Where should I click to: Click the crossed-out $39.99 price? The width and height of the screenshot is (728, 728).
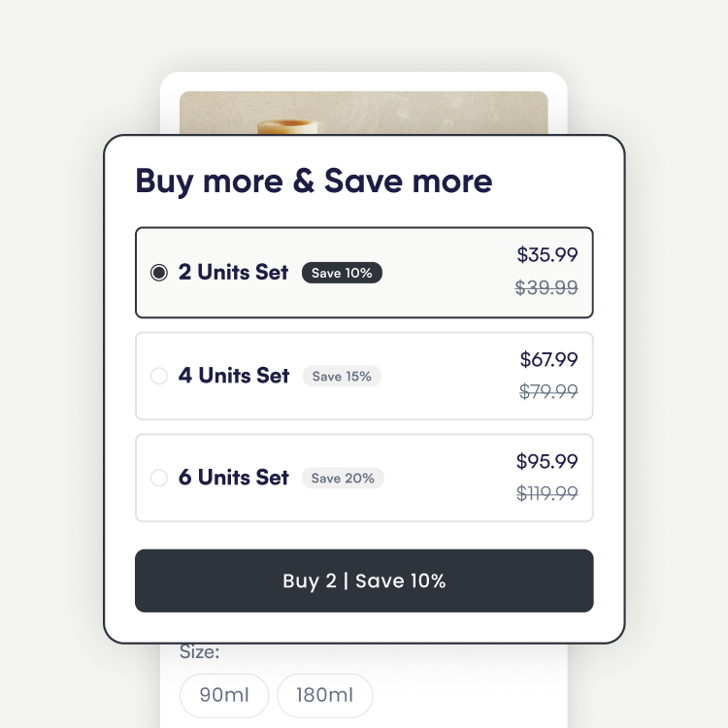tap(546, 287)
